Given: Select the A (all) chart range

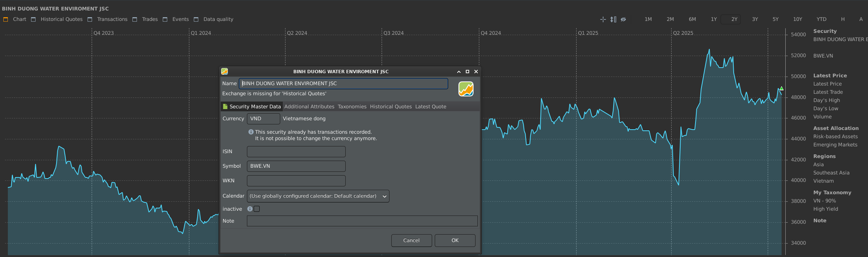Looking at the screenshot, I should (x=861, y=19).
